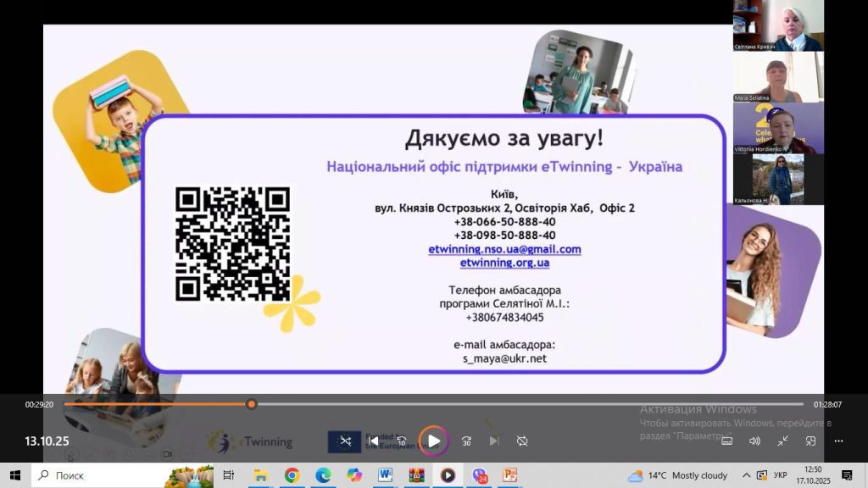Turn on subtitles and captions

(726, 441)
